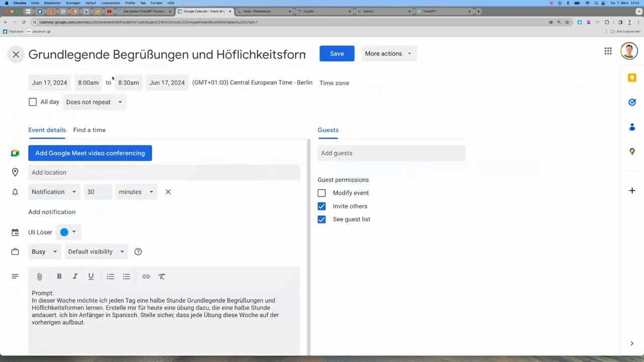Apply italic formatting to description

pyautogui.click(x=75, y=277)
